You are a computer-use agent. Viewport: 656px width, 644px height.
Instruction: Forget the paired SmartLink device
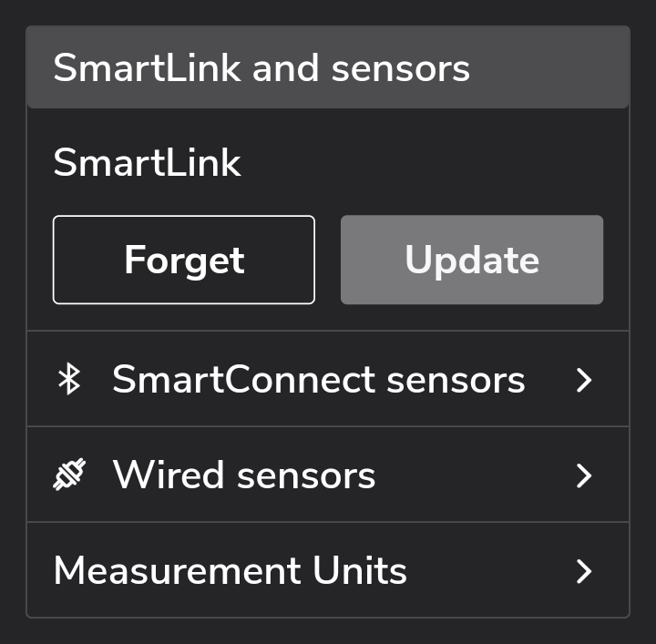click(x=184, y=260)
